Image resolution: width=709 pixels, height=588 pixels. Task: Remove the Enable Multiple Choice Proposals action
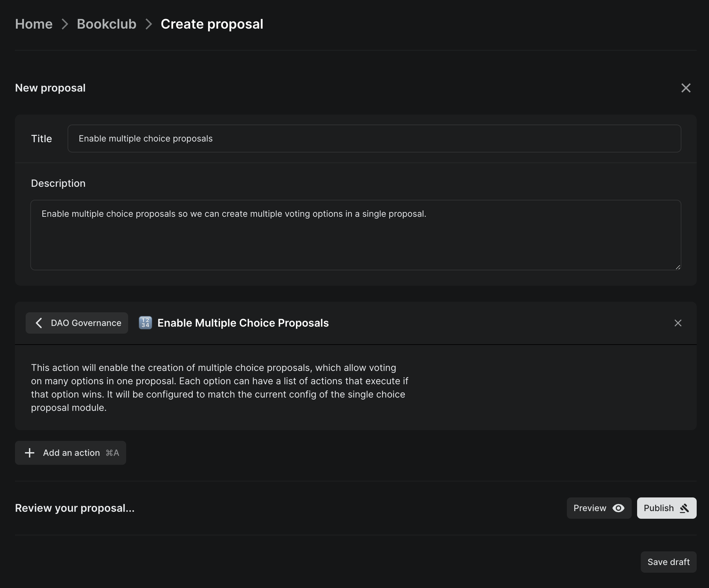[x=678, y=323]
